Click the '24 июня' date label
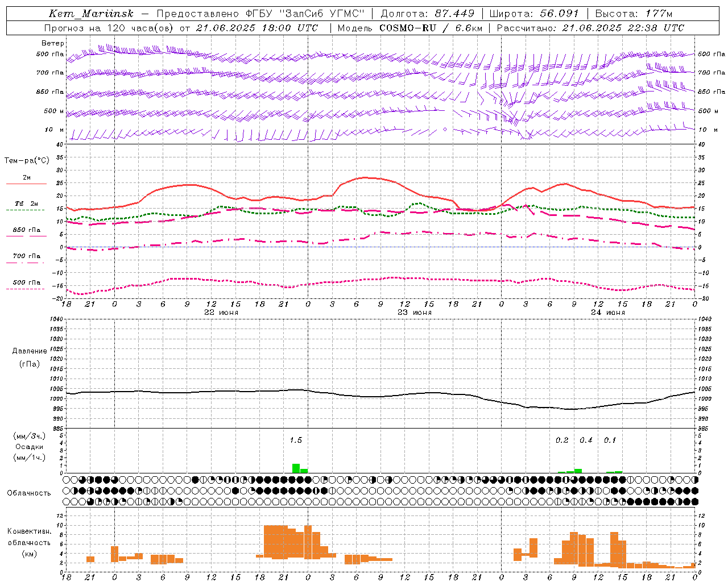This screenshot has height=582, width=728. tap(608, 313)
